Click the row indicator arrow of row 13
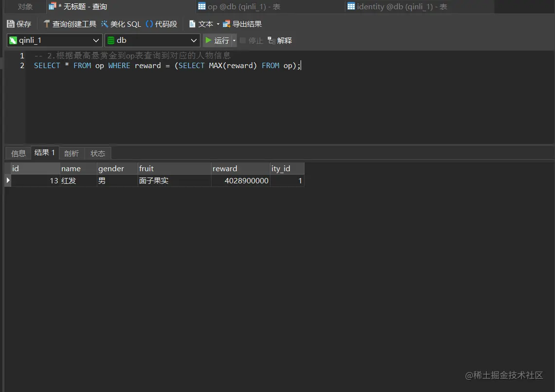 point(8,180)
